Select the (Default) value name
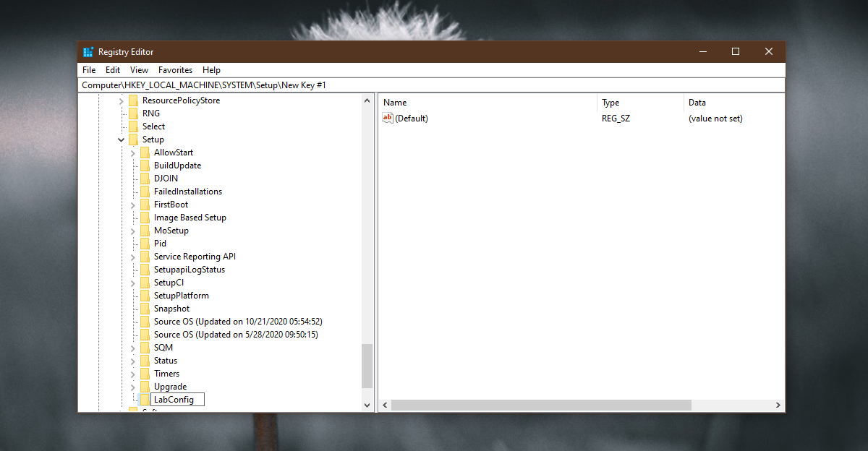 click(x=412, y=119)
